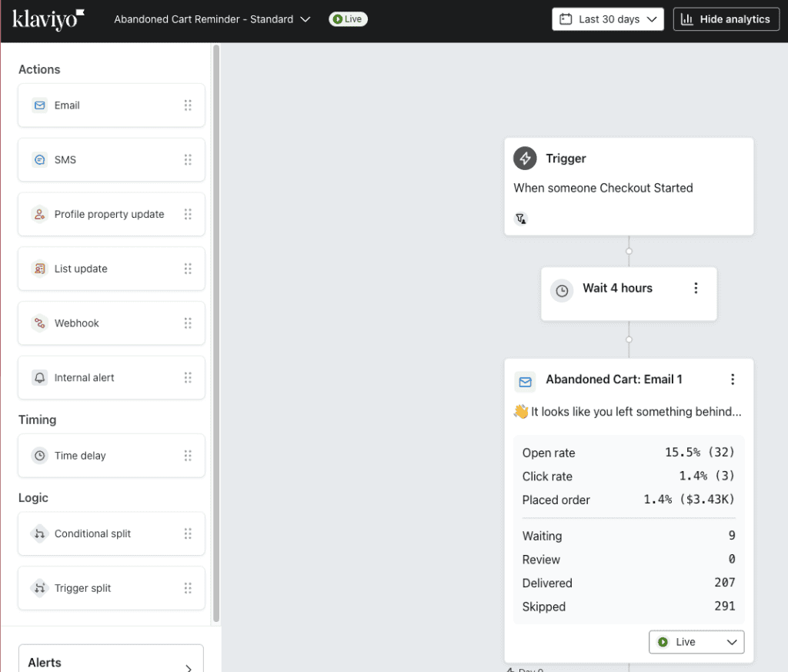Image resolution: width=788 pixels, height=672 pixels.
Task: Click the Klaviyo logo
Action: [48, 19]
